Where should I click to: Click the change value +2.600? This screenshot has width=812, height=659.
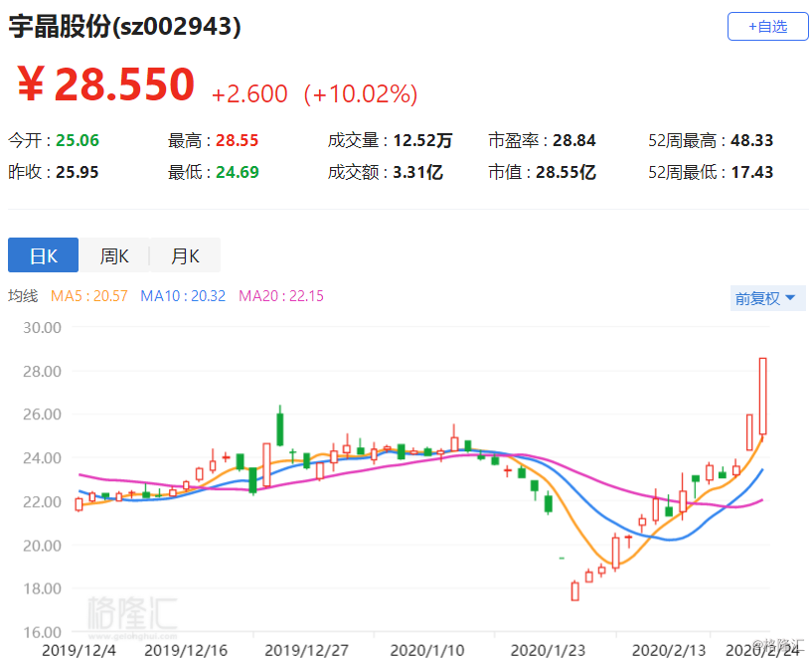tap(249, 94)
